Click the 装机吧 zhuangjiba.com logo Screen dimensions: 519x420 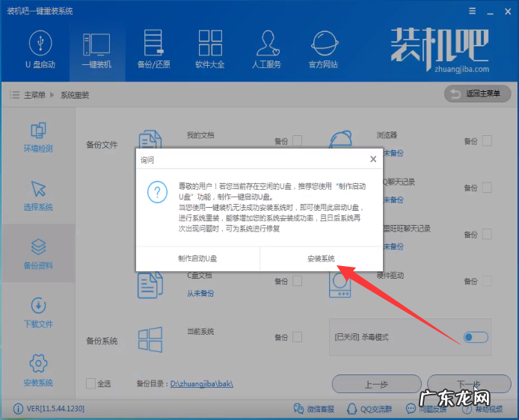coord(439,49)
